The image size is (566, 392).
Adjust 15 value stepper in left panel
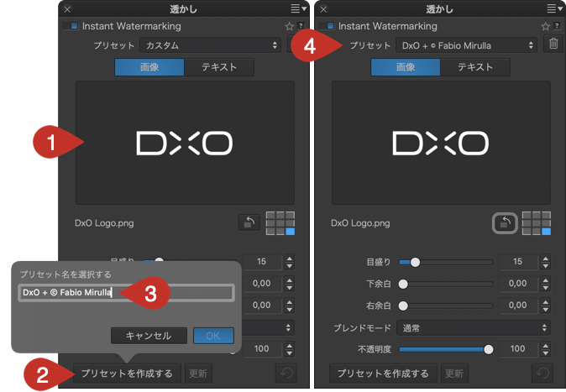coord(289,262)
